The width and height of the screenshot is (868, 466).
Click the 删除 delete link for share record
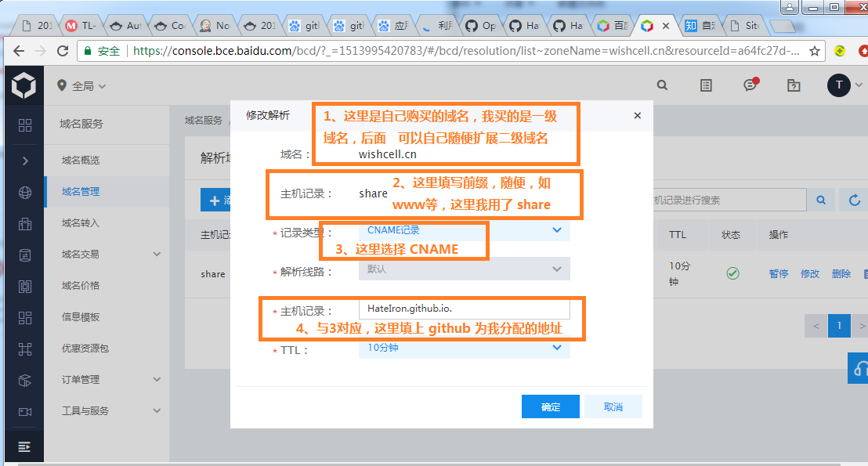pyautogui.click(x=841, y=273)
